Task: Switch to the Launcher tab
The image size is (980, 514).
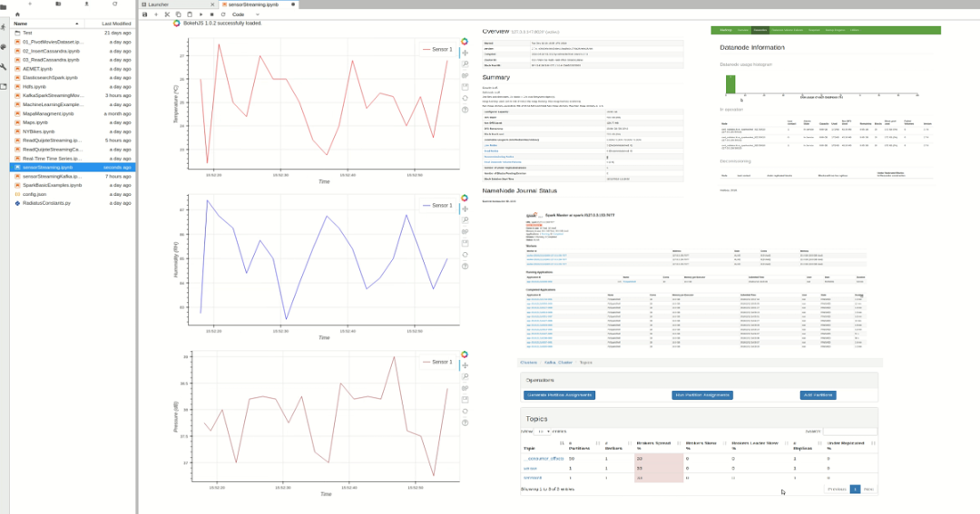Action: point(158,5)
